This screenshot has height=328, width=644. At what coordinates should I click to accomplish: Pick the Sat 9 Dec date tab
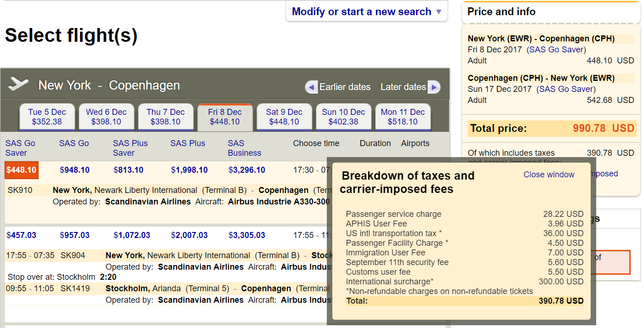[x=284, y=117]
